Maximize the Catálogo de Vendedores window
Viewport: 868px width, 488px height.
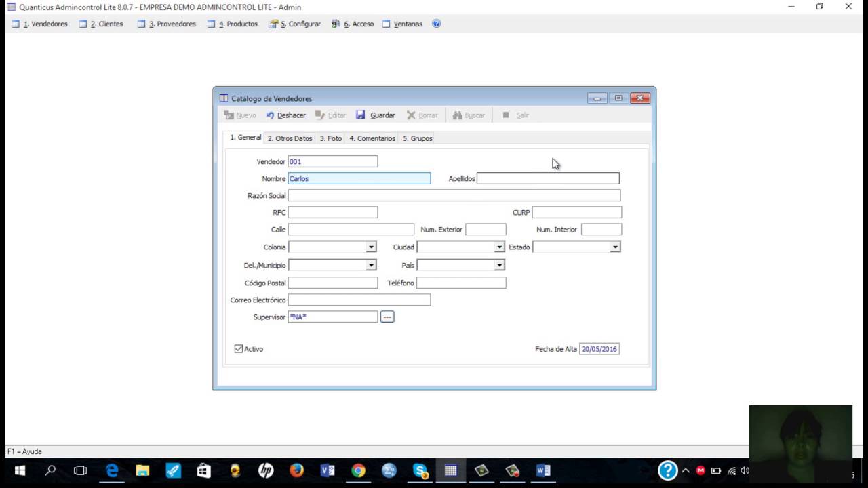618,98
